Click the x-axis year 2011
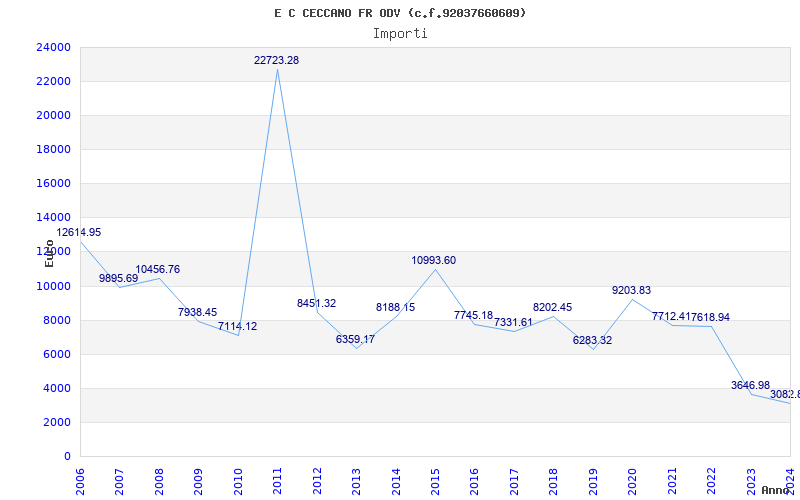The width and height of the screenshot is (800, 500). pos(277,481)
